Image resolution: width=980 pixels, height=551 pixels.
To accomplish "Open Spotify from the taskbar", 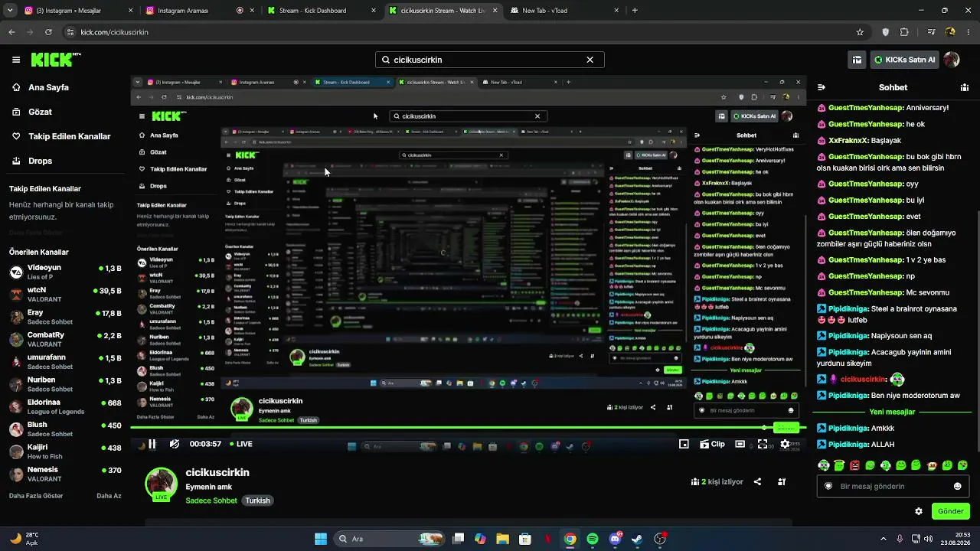I will coord(593,539).
